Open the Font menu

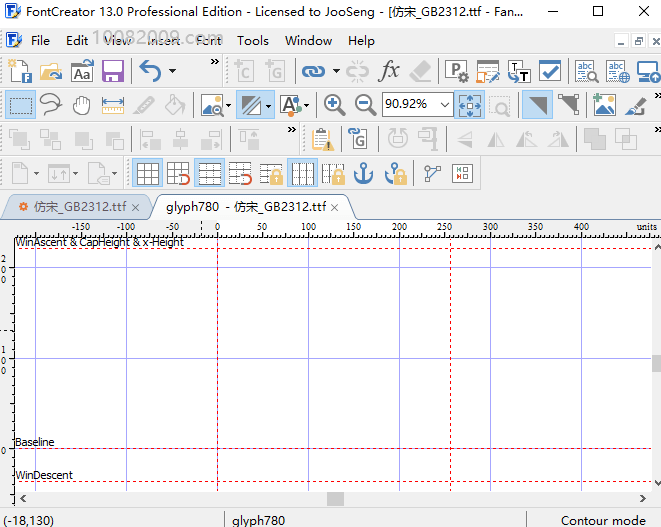(x=209, y=41)
